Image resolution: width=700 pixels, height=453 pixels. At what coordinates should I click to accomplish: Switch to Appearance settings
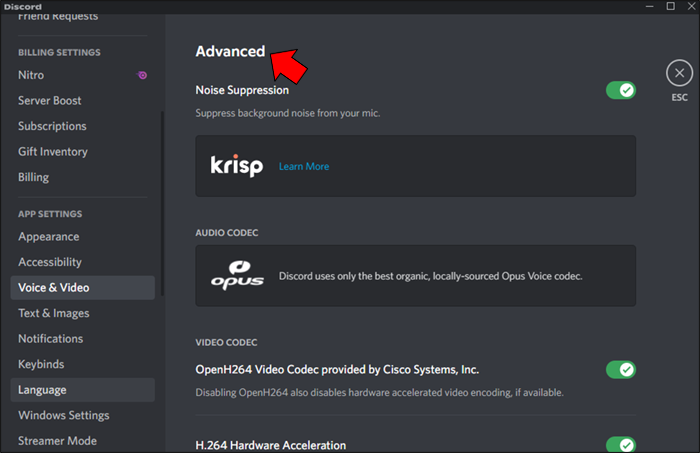pos(48,237)
